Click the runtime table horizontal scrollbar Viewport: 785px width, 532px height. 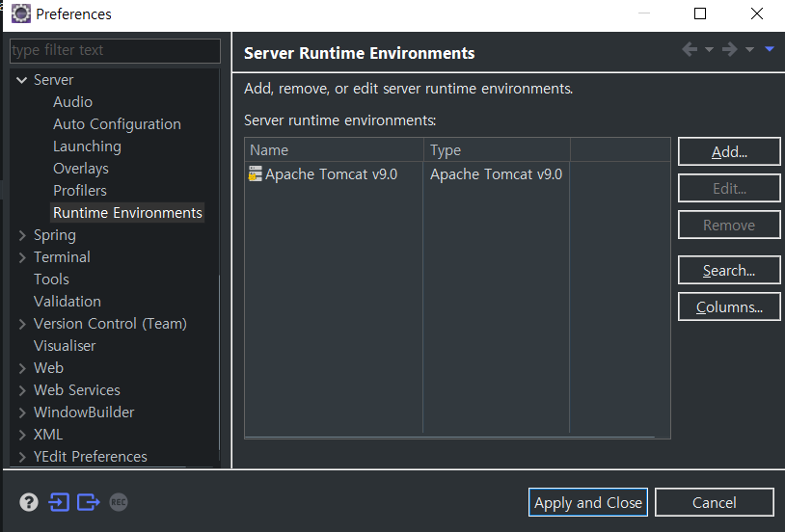[x=449, y=438]
